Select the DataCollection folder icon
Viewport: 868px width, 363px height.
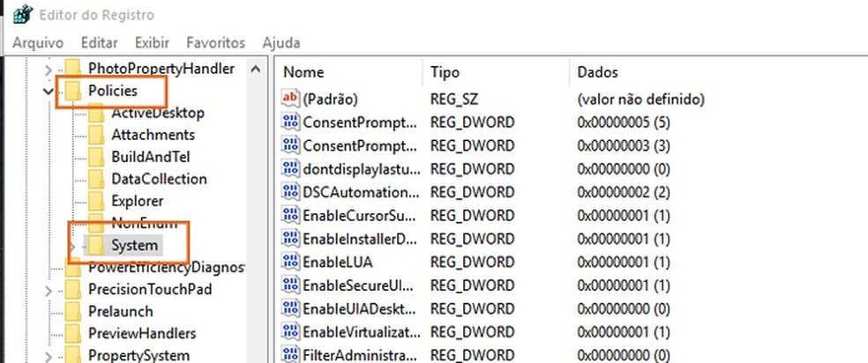coord(97,179)
